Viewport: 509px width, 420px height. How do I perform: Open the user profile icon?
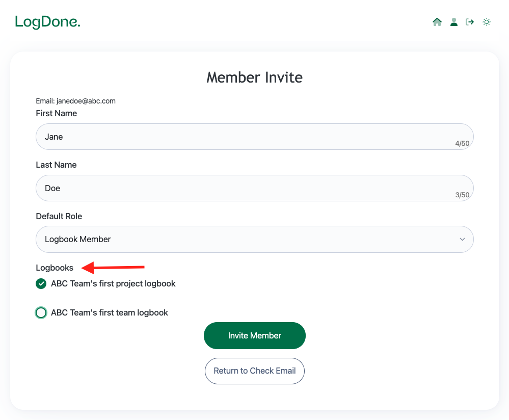(x=453, y=22)
